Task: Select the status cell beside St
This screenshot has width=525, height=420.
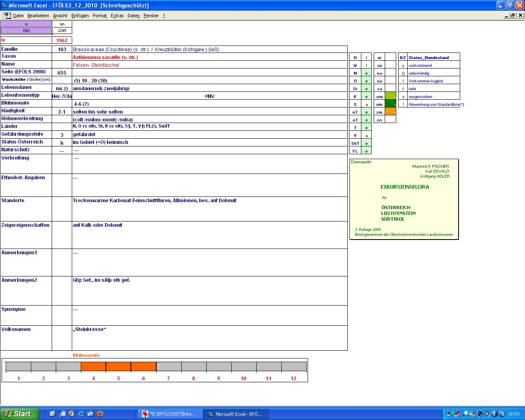Action: (366, 89)
